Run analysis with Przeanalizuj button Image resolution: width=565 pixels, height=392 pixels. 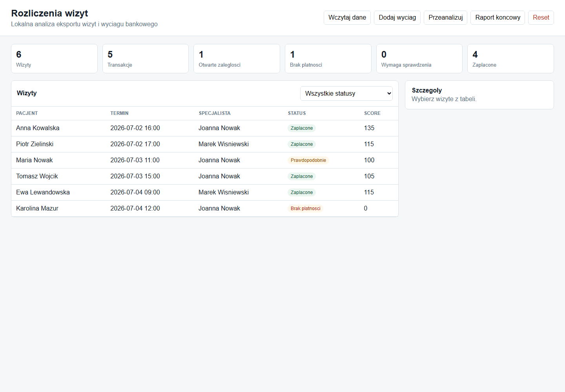[445, 18]
